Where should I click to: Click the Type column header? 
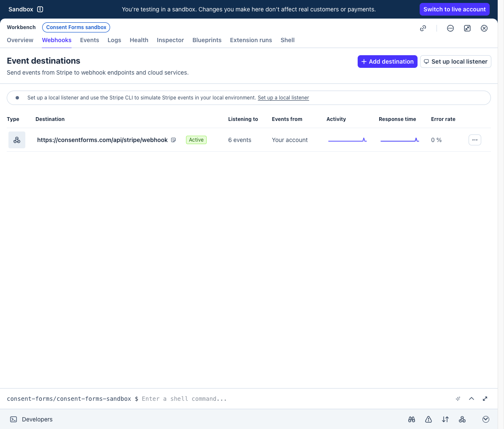point(13,119)
